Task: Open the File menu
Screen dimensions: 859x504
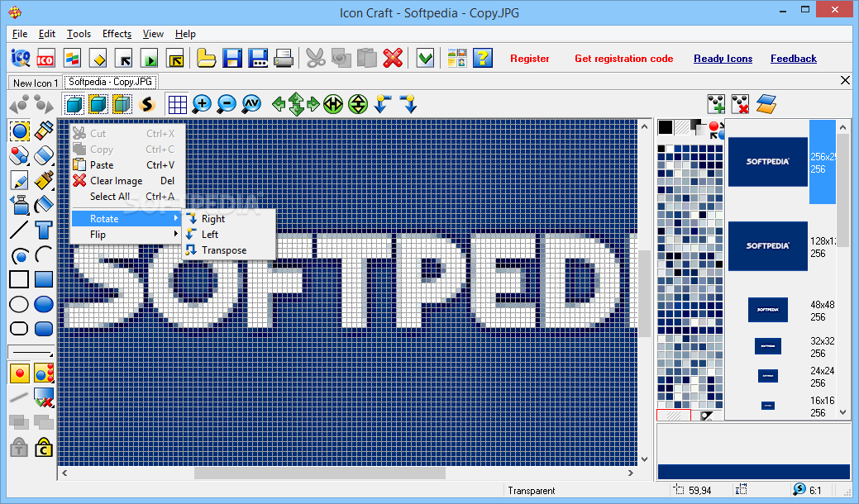Action: point(20,34)
